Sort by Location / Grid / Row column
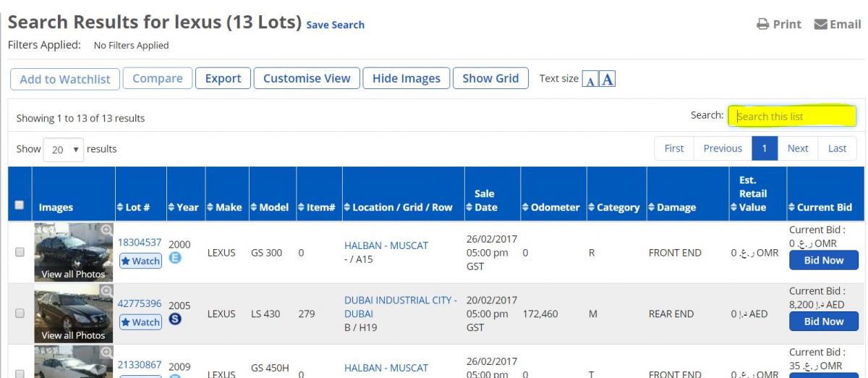868x378 pixels. [x=399, y=207]
